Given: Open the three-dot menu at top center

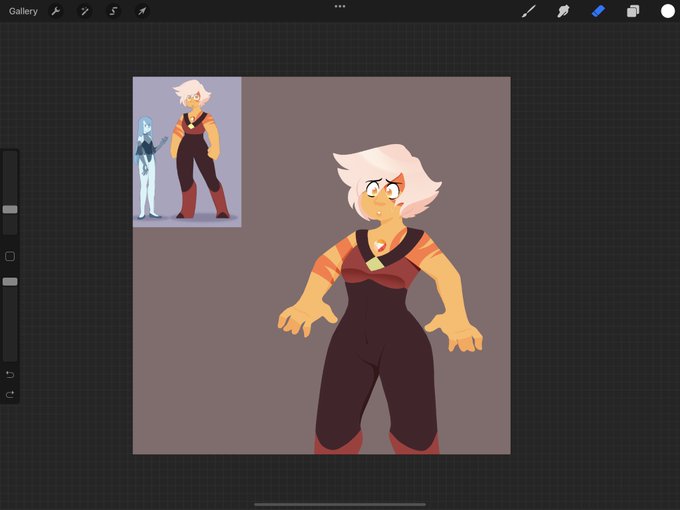Looking at the screenshot, I should [x=340, y=7].
